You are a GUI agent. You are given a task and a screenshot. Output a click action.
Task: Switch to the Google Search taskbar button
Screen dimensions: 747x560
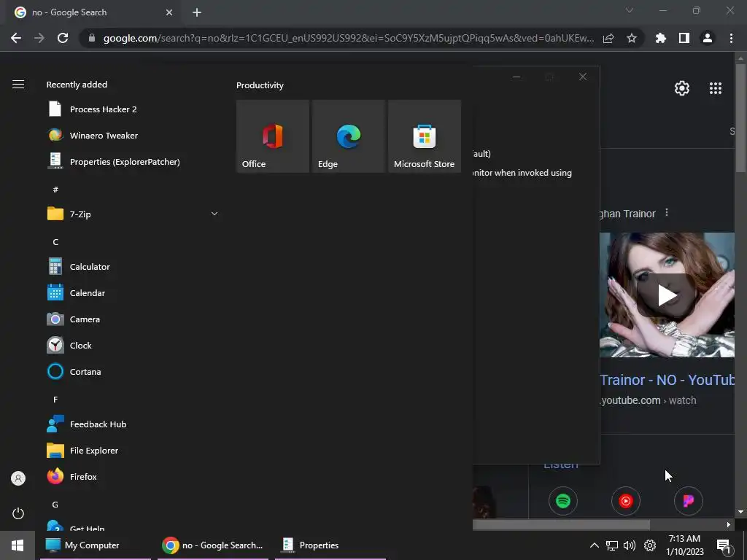(x=213, y=545)
